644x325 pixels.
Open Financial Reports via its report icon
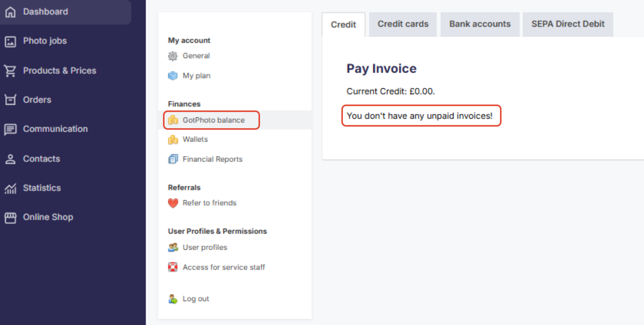click(173, 159)
